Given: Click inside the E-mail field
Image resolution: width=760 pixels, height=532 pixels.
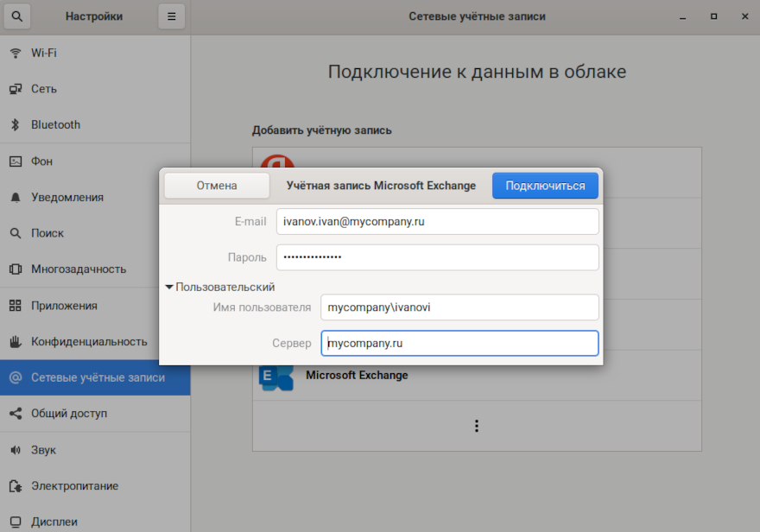Looking at the screenshot, I should coord(436,221).
